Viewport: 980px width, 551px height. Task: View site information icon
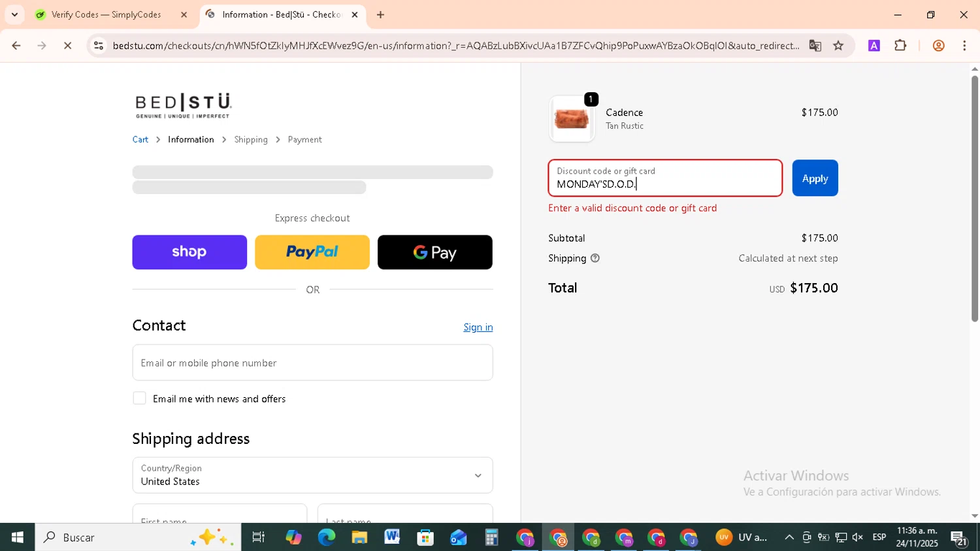(99, 46)
